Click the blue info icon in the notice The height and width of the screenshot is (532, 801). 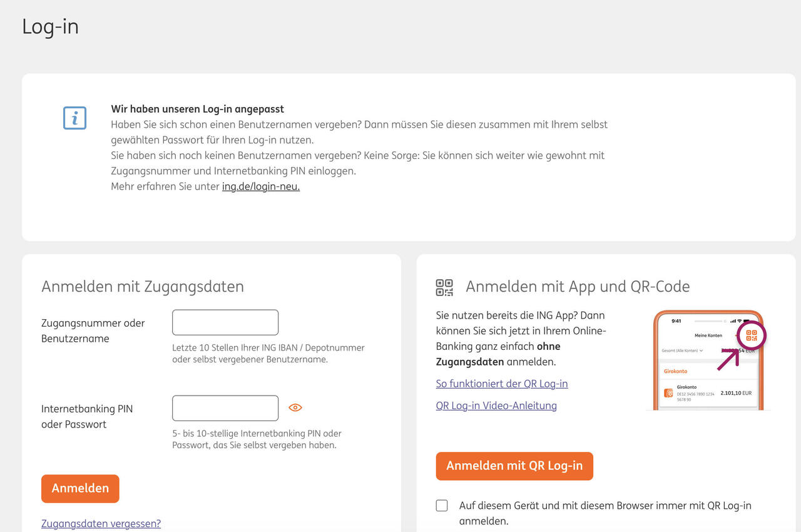point(74,118)
